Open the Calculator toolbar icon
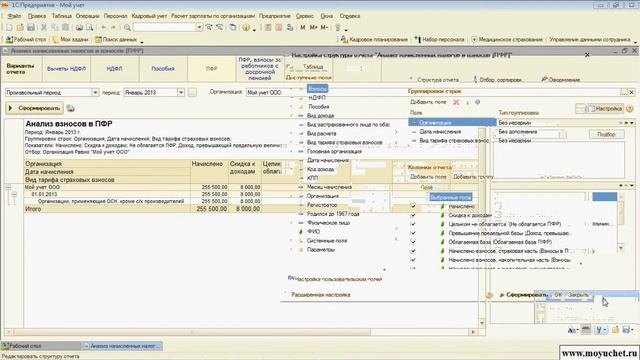Image resolution: width=640 pixels, height=360 pixels. point(268,27)
